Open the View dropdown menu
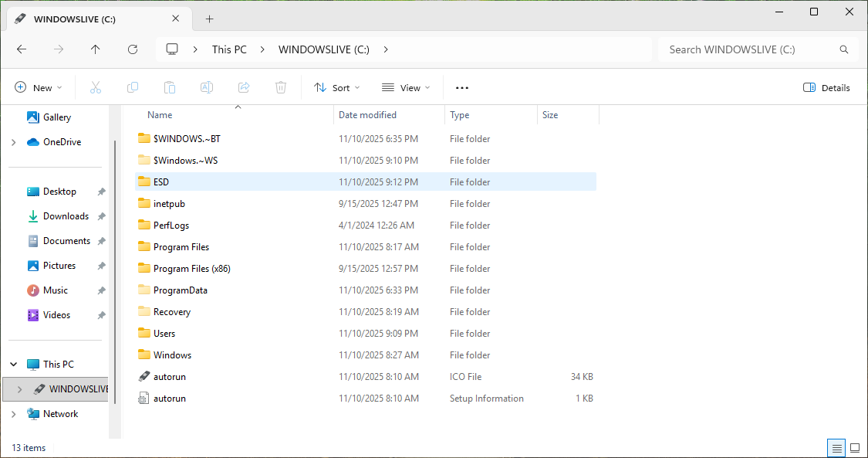This screenshot has height=458, width=868. point(406,87)
